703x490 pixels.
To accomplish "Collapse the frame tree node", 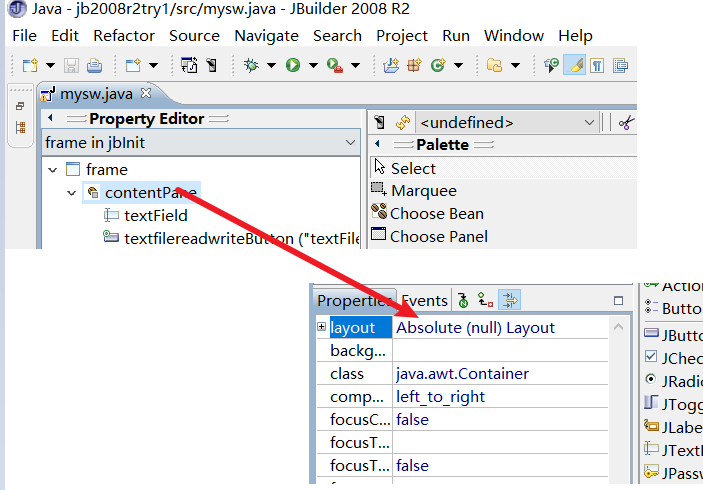I will (53, 170).
